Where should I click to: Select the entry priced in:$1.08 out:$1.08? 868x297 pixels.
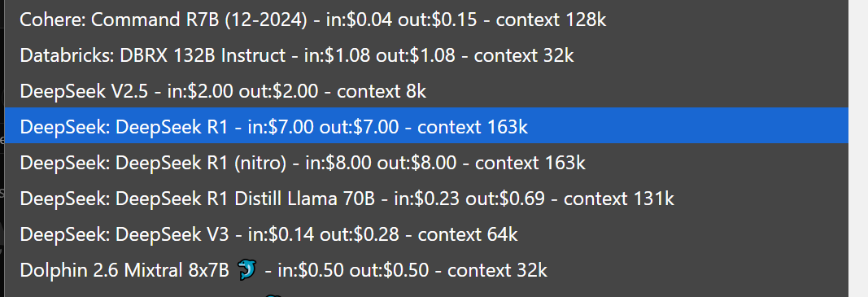[x=426, y=55]
